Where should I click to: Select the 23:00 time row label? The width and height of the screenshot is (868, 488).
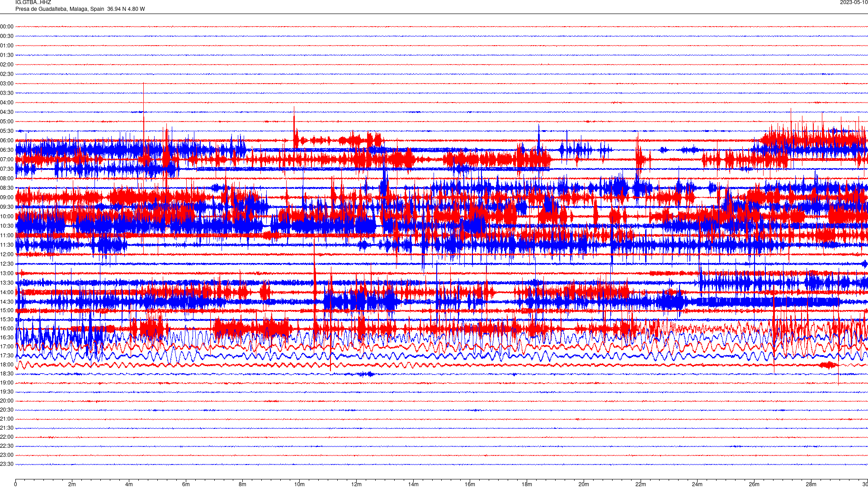click(x=7, y=455)
